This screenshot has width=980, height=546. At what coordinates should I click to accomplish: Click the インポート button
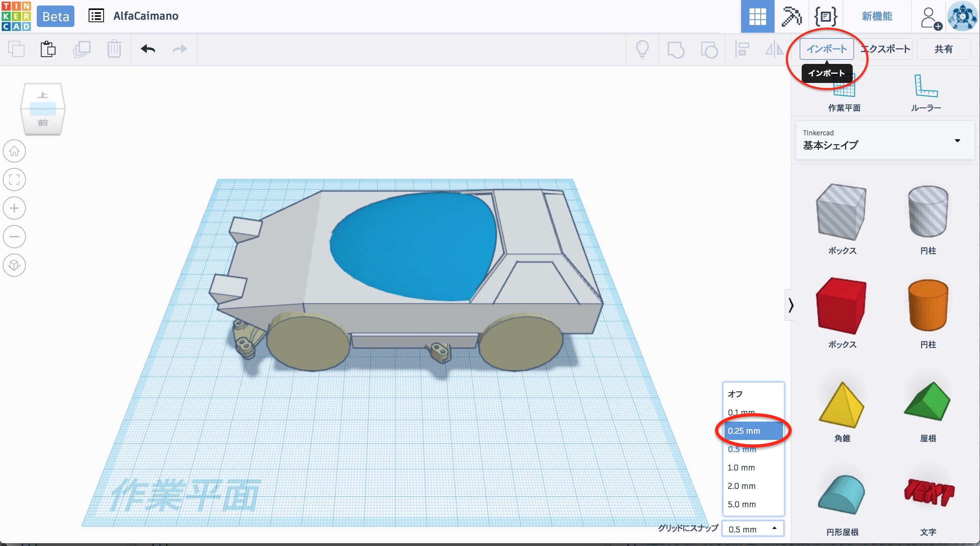coord(826,49)
